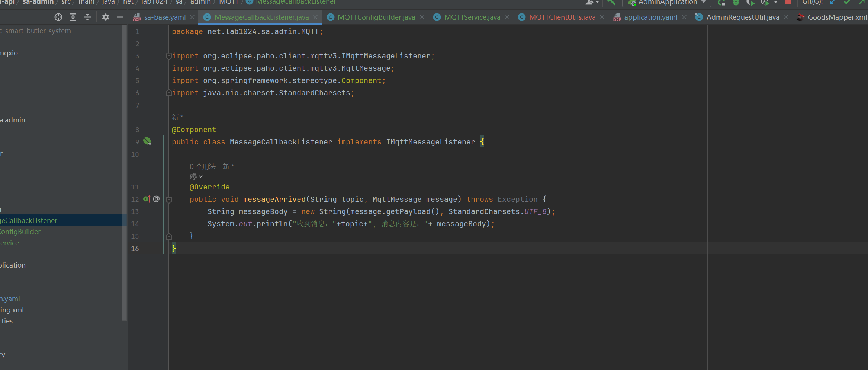Viewport: 868px width, 370px height.
Task: Hide the project panel with the minus icon
Action: 120,17
